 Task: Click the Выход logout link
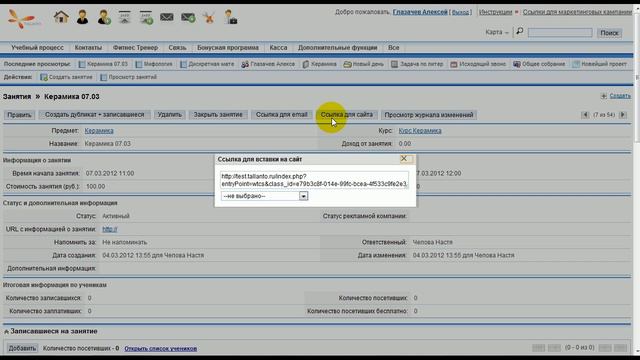click(461, 13)
